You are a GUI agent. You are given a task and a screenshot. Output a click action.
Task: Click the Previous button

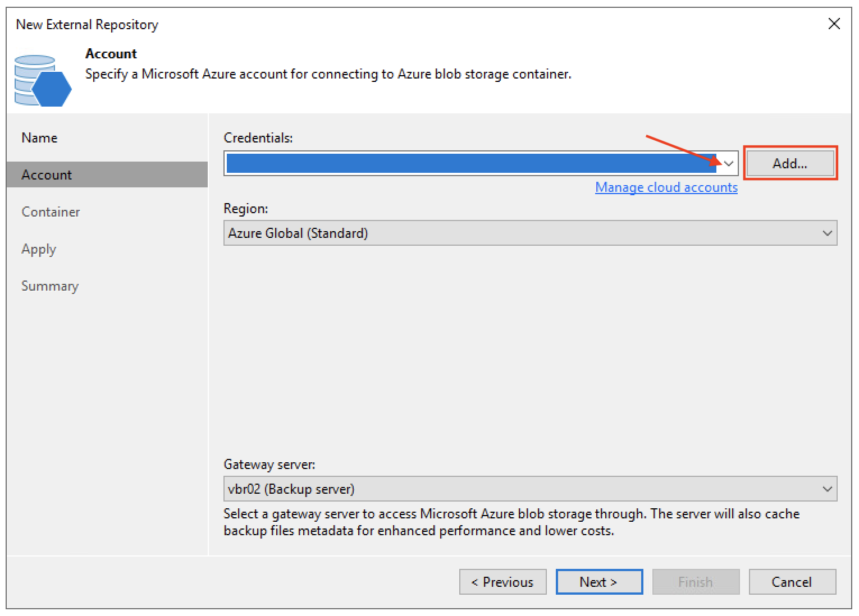(x=502, y=582)
